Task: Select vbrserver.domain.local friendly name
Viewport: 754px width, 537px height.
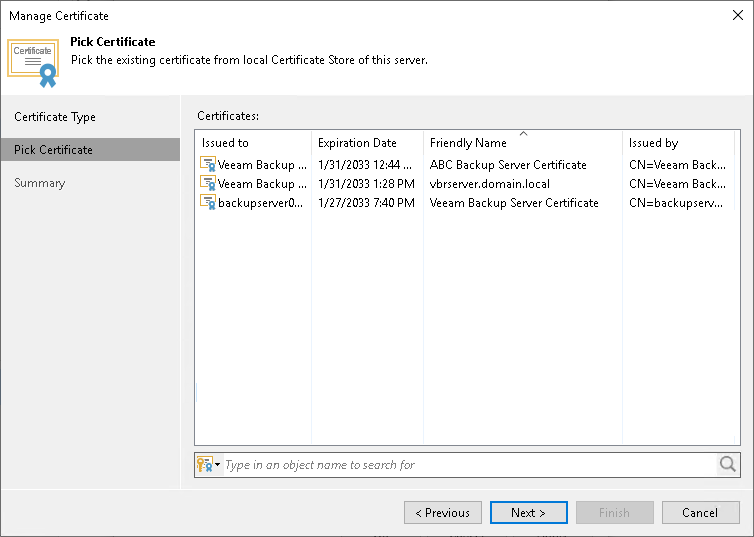Action: tap(490, 184)
